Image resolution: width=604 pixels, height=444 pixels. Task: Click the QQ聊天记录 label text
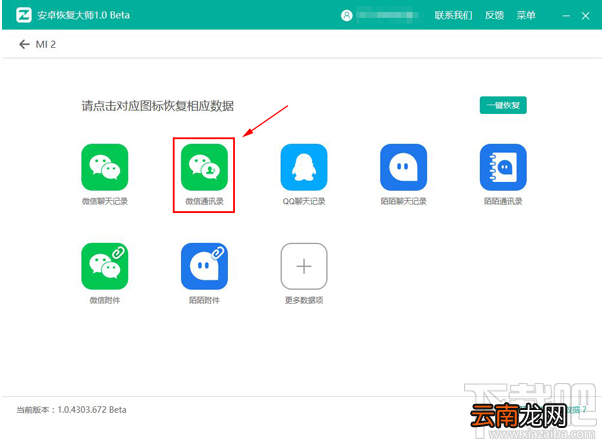[x=304, y=201]
